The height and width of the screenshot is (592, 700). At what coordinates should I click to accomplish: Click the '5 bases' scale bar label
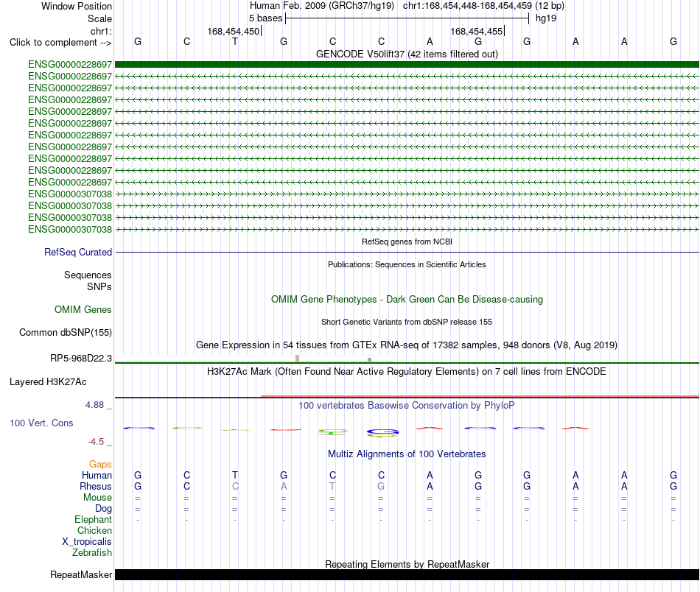tap(265, 18)
